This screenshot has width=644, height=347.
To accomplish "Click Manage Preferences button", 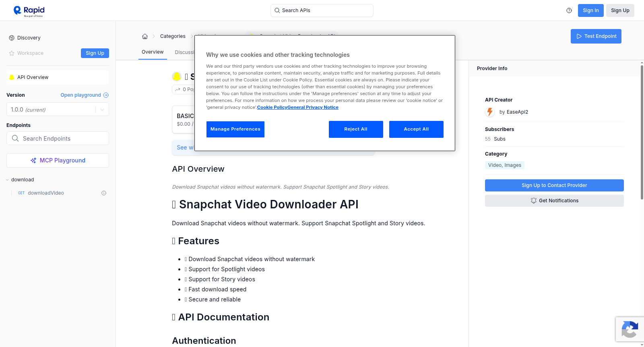I will (235, 129).
